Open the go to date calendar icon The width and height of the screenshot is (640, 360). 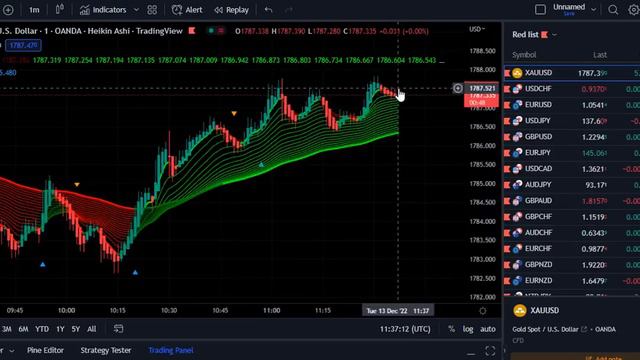pyautogui.click(x=118, y=329)
